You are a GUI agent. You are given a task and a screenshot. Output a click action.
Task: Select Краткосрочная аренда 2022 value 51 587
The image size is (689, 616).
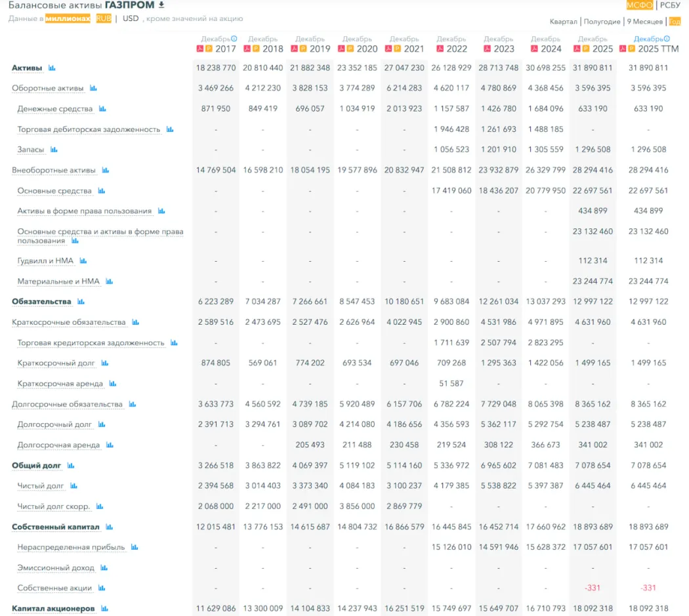(x=451, y=384)
